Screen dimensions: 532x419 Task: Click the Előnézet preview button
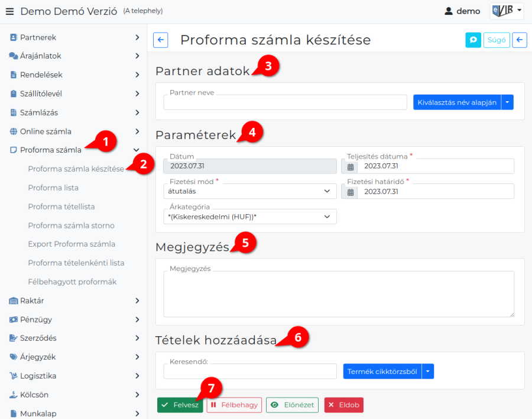(x=292, y=405)
